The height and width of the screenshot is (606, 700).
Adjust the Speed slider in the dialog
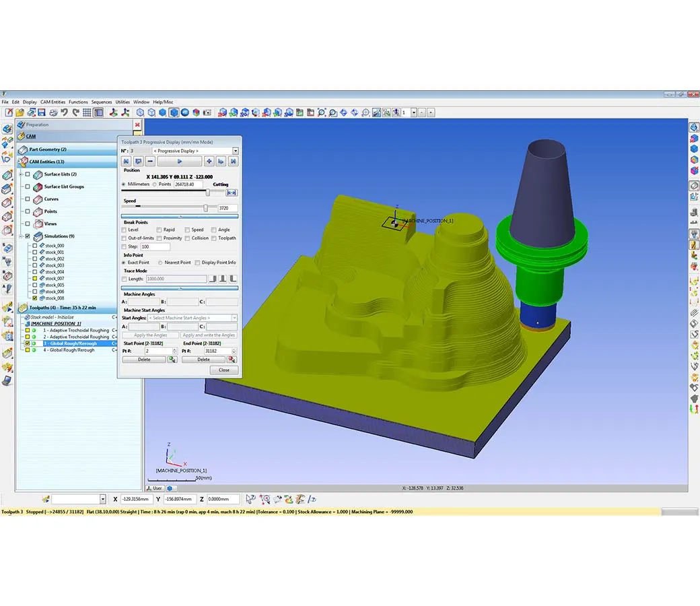click(x=206, y=207)
